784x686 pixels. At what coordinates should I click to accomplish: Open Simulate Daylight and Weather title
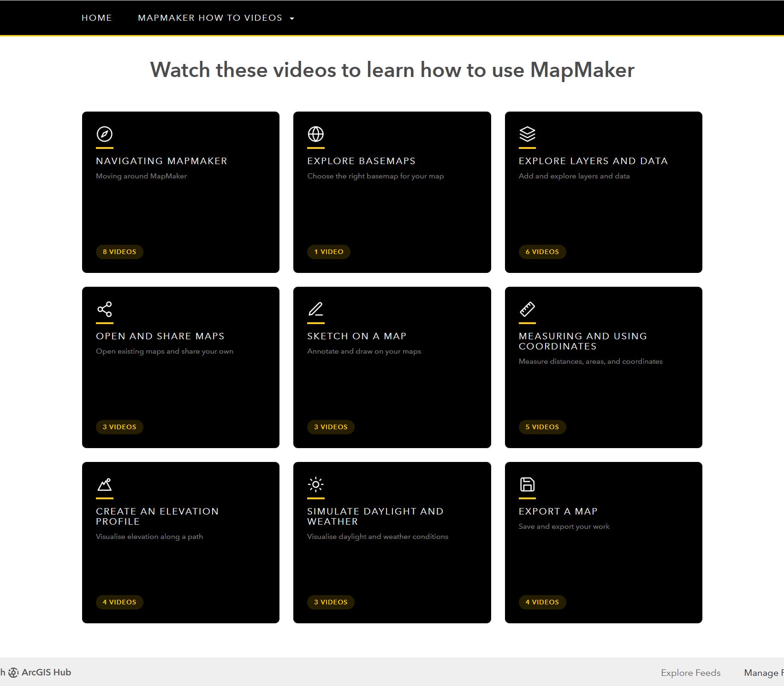tap(375, 516)
